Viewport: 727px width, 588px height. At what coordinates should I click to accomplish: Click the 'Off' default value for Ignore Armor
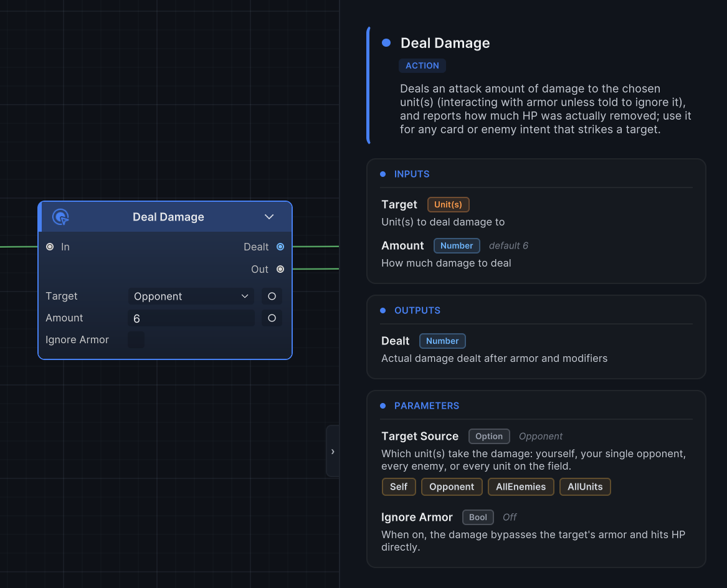tap(510, 517)
